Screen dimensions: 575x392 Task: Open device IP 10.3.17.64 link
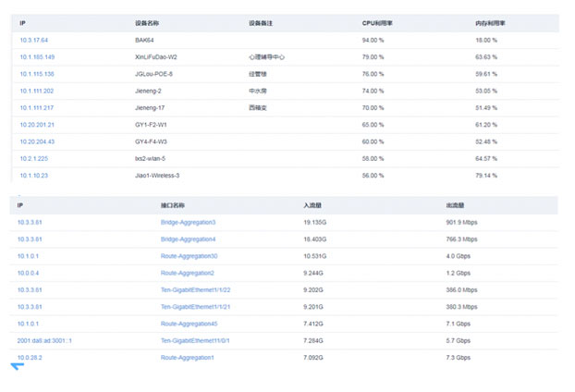point(34,40)
